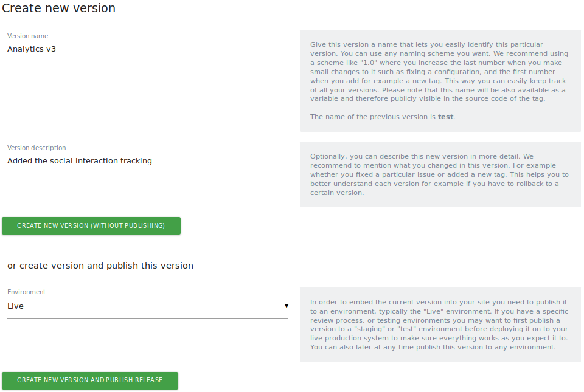
Task: Click inside the Version description field
Action: click(x=147, y=160)
